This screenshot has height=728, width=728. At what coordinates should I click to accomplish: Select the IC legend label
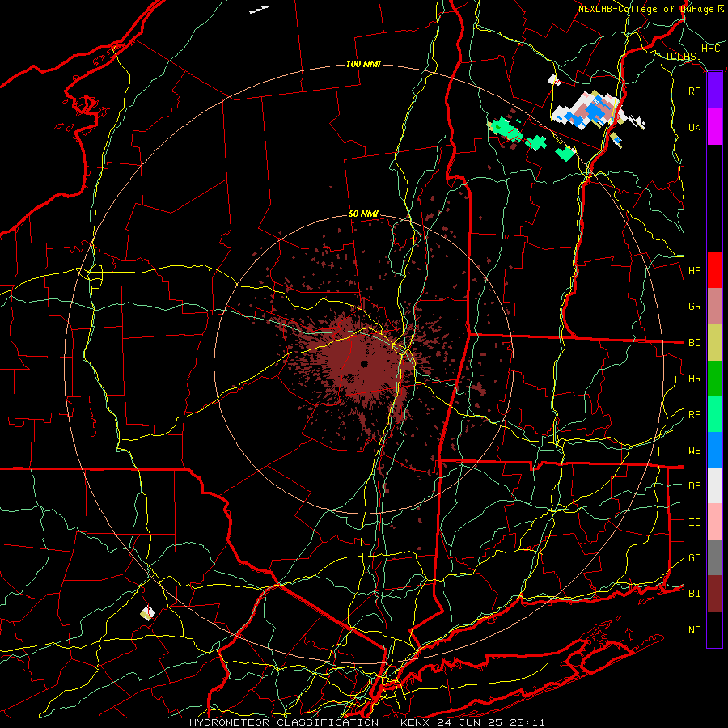coord(695,523)
